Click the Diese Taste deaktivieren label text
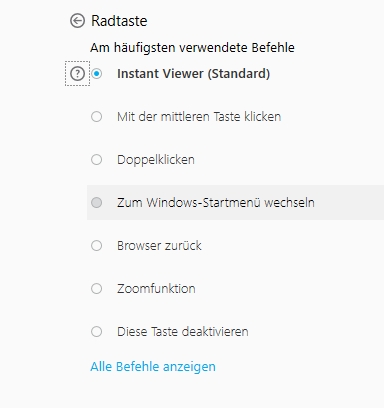This screenshot has height=408, width=384. pyautogui.click(x=183, y=332)
